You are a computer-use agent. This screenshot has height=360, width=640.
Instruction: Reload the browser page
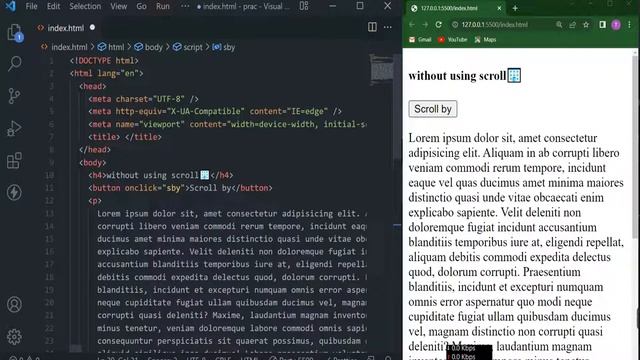click(x=438, y=24)
